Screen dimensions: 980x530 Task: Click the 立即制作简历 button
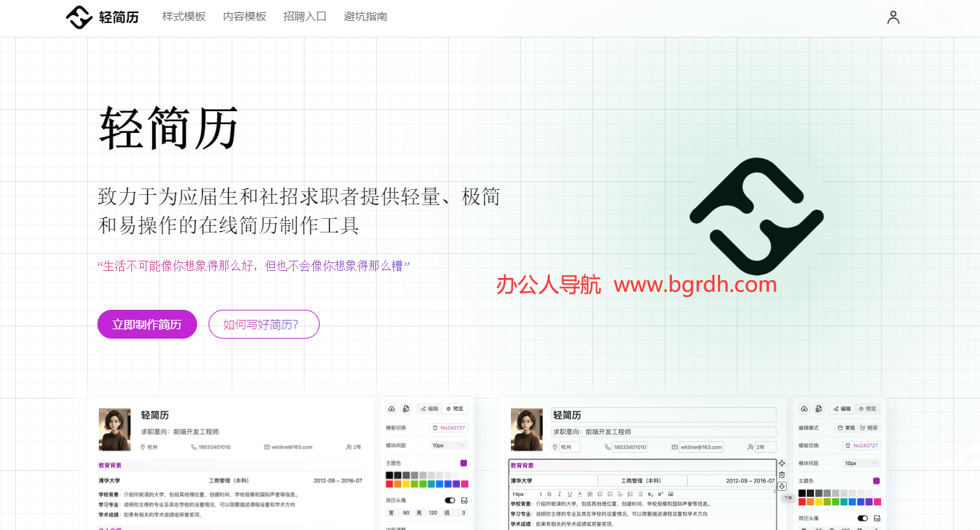tap(146, 324)
